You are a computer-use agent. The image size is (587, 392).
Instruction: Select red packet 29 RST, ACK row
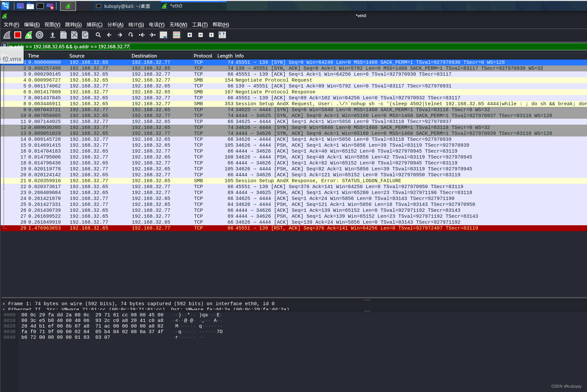pos(293,228)
